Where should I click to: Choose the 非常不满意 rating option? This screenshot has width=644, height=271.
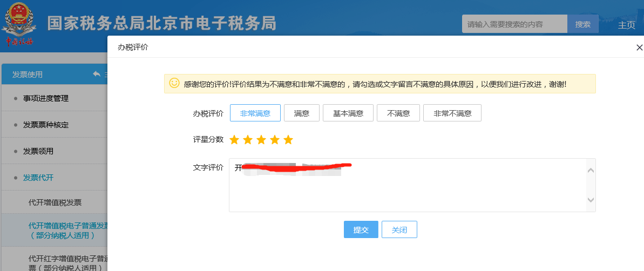(x=452, y=113)
